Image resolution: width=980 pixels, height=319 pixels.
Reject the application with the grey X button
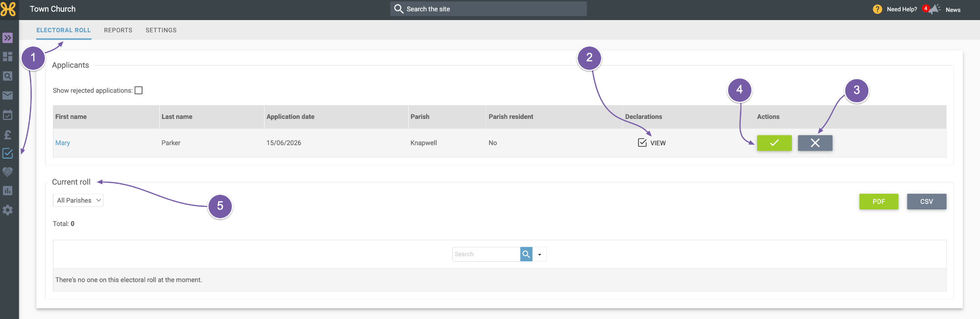(815, 143)
